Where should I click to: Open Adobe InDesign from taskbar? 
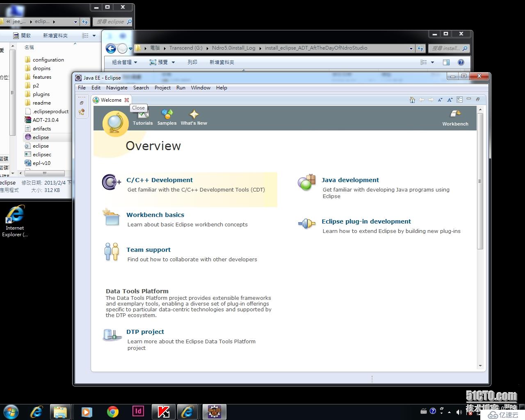pos(138,411)
